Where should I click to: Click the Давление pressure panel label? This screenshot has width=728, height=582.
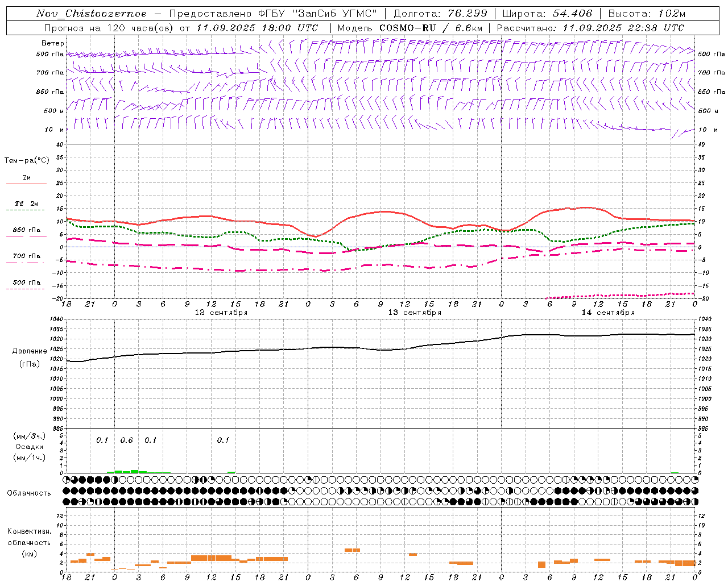pos(30,351)
